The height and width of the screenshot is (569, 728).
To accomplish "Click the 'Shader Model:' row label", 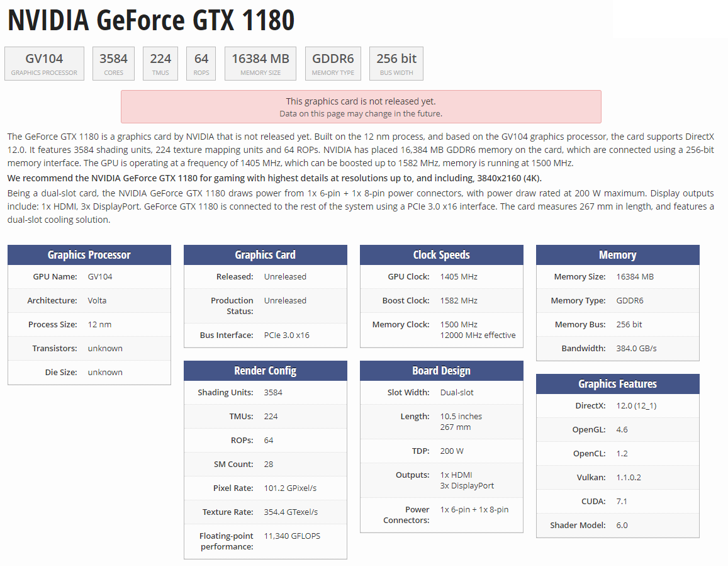I will coord(578,526).
